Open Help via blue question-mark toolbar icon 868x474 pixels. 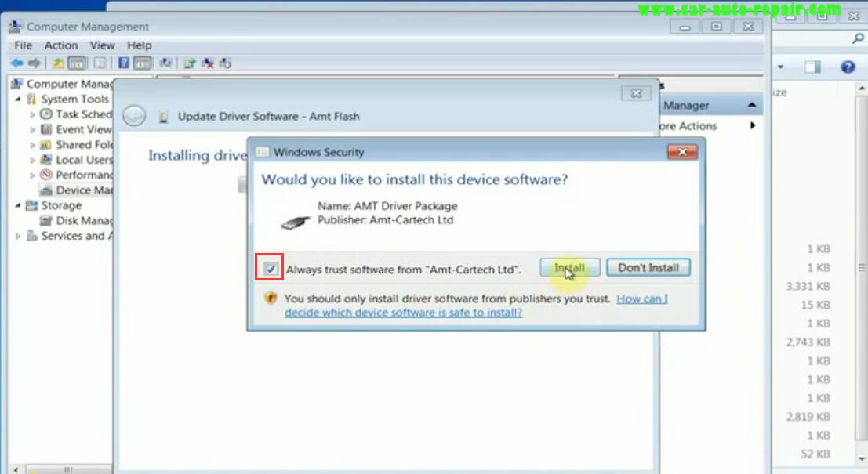(123, 63)
